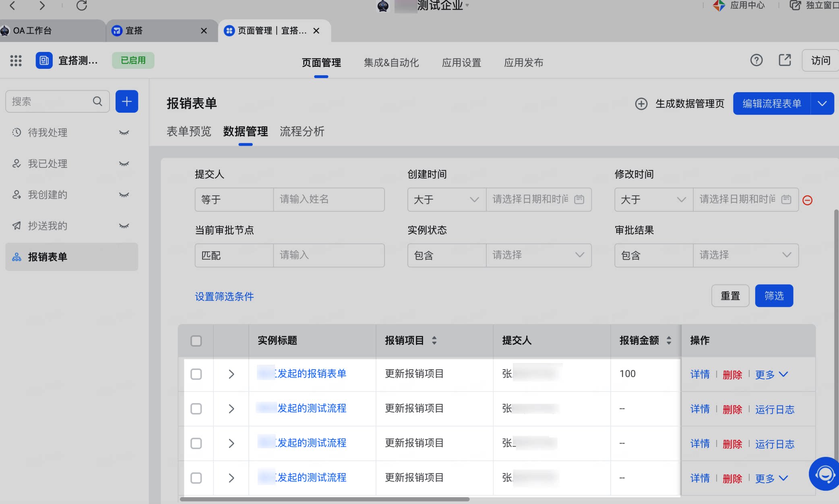Image resolution: width=839 pixels, height=504 pixels.
Task: Click the horizontal scrollbar under the table
Action: [324, 499]
